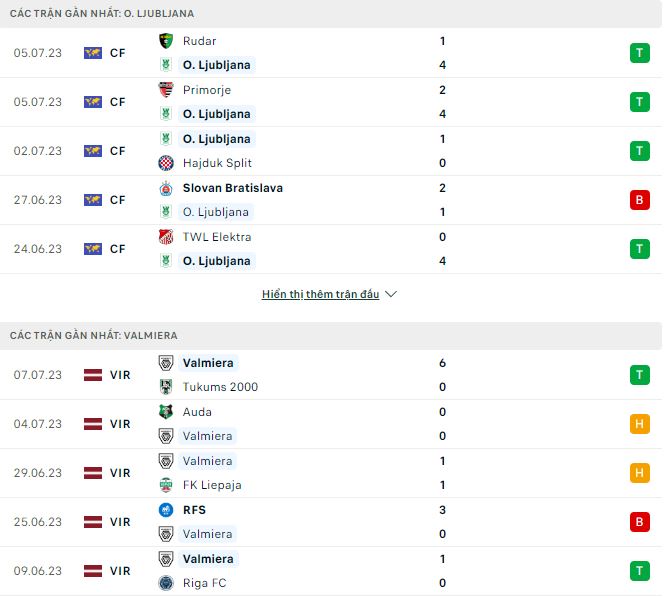667x596 pixels.
Task: Click the TWL Elektra crest icon
Action: click(166, 237)
